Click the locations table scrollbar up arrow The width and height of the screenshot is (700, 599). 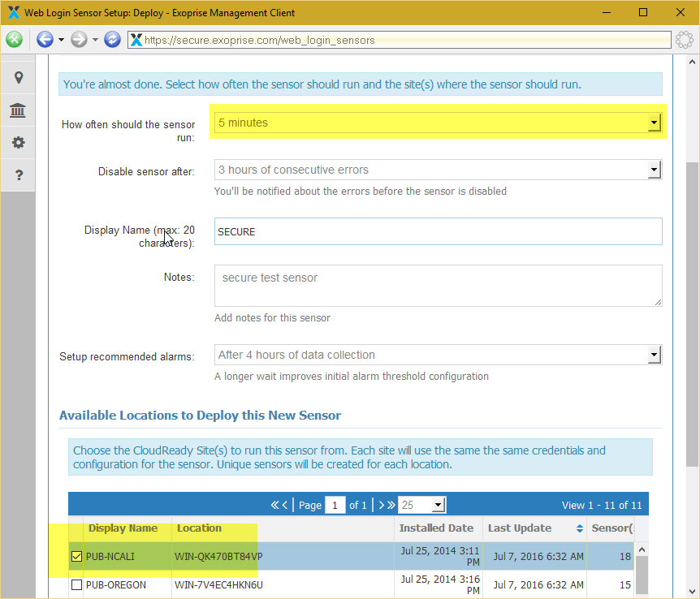click(642, 549)
